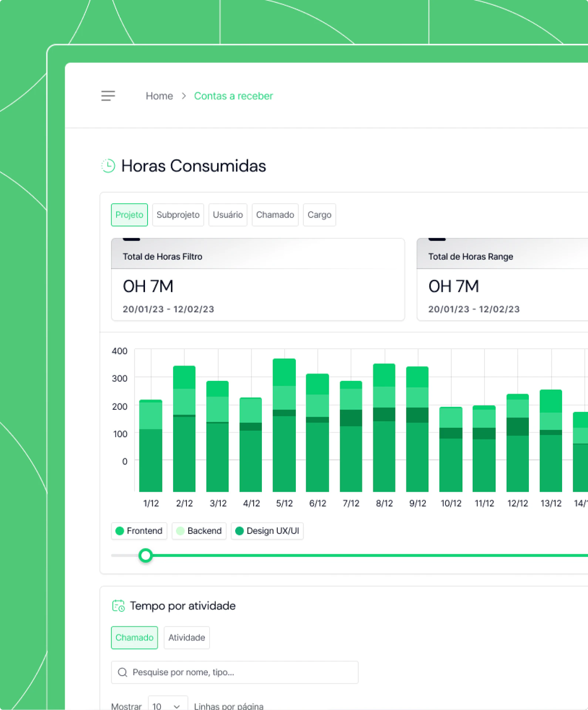Switch to the Subprojeto tab
The image size is (588, 710).
[178, 215]
